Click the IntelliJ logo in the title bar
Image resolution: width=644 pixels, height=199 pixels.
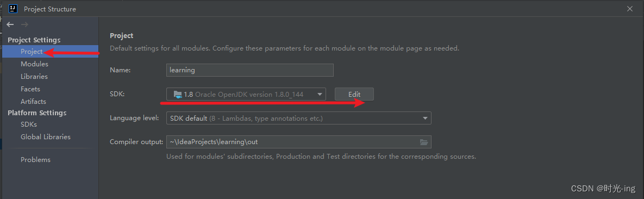click(x=13, y=8)
